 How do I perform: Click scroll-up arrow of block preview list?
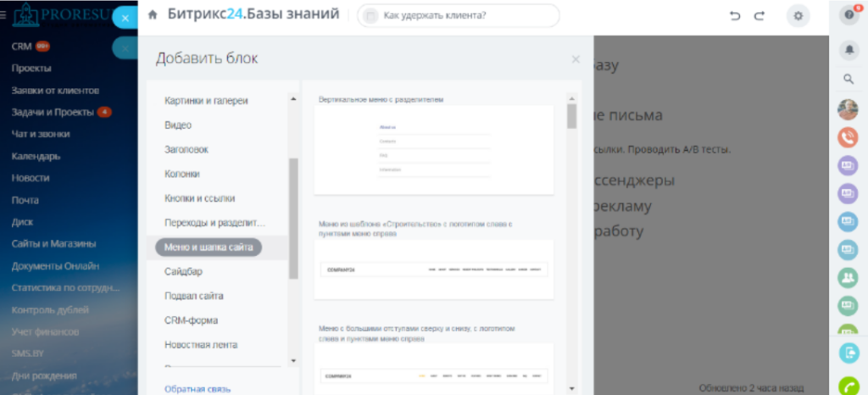[572, 98]
